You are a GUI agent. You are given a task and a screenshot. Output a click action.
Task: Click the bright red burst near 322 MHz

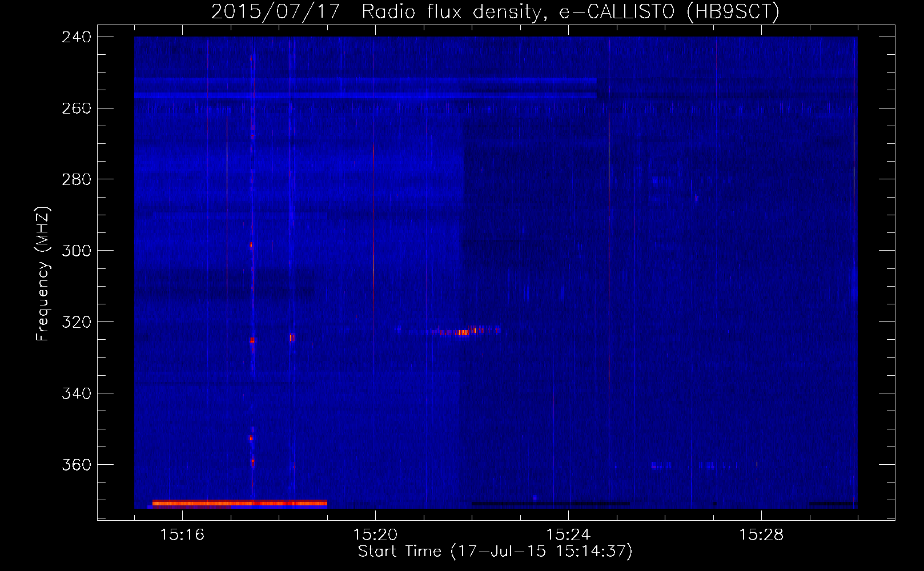point(461,332)
